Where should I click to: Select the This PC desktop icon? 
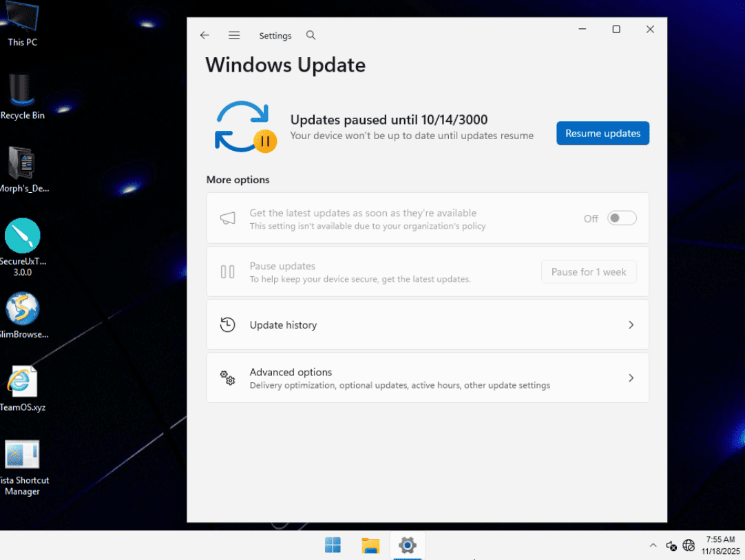click(23, 24)
